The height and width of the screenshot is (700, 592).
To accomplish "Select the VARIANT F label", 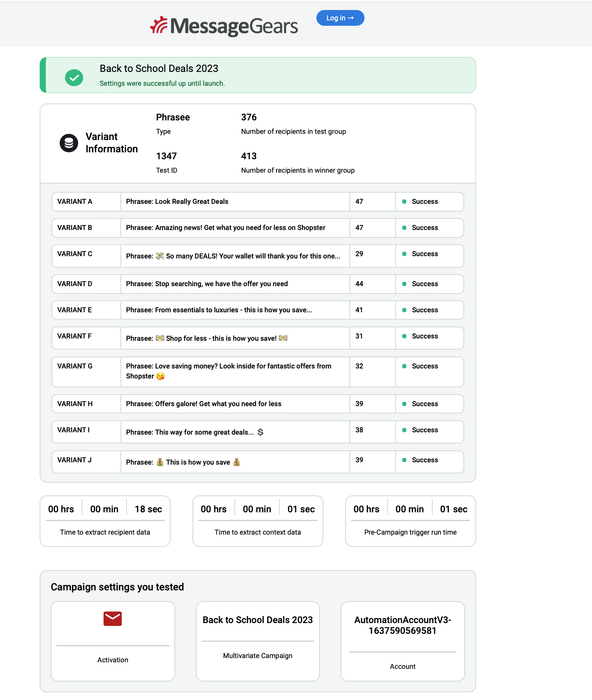I will 74,336.
